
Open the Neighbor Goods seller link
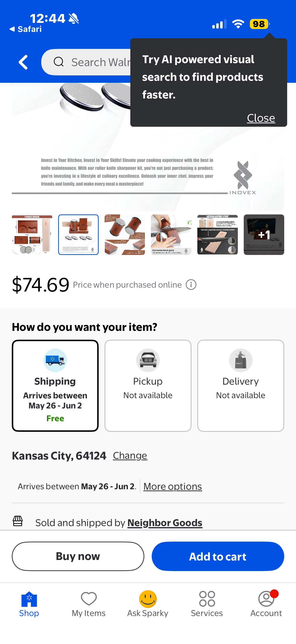(165, 522)
